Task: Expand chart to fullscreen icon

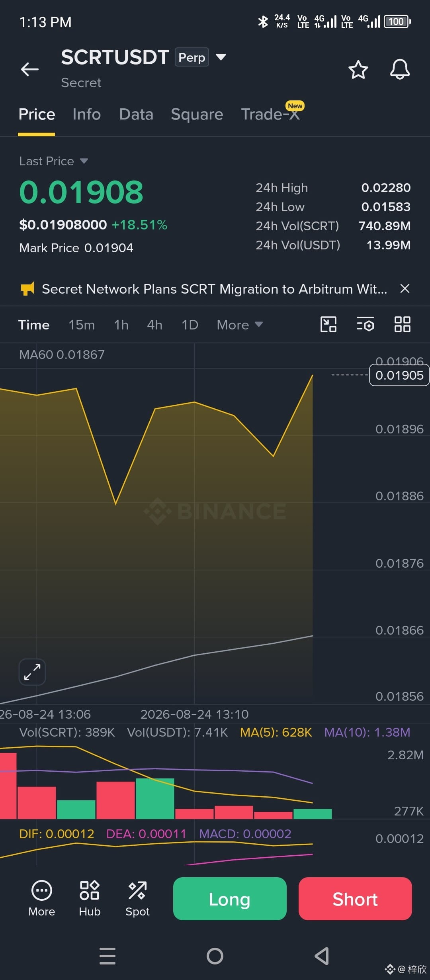Action: point(32,672)
